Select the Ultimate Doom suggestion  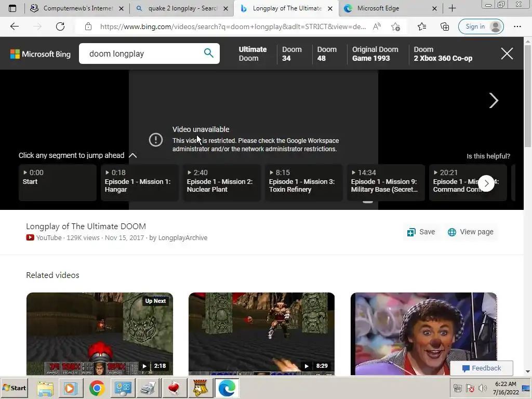click(253, 54)
